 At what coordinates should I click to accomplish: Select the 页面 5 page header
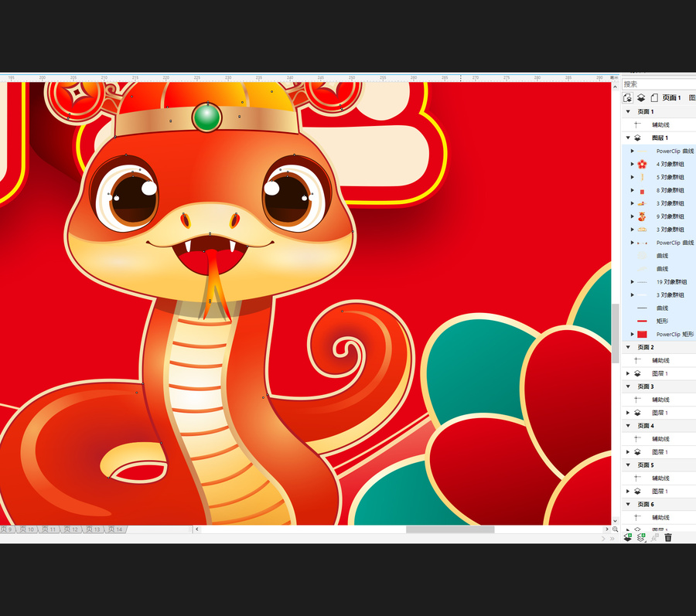659,465
